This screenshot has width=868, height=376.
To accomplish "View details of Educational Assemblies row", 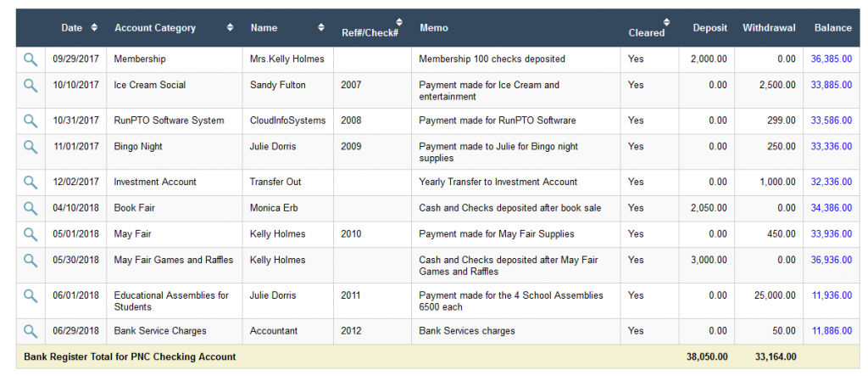I will click(31, 296).
